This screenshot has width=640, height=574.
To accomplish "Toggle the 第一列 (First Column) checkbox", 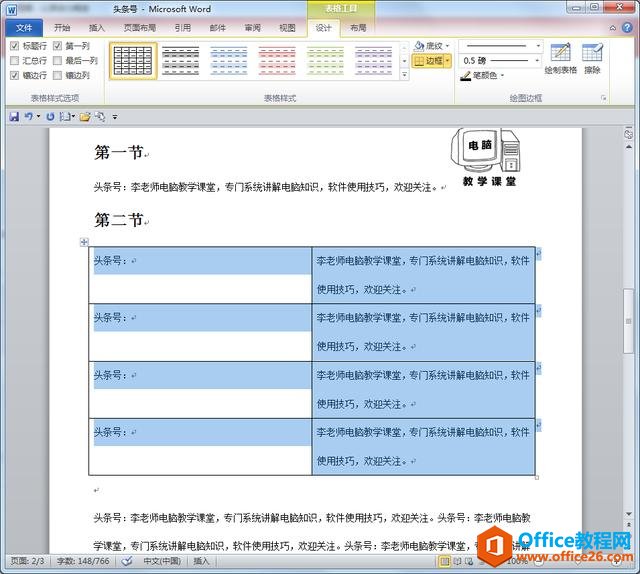I will click(x=58, y=46).
